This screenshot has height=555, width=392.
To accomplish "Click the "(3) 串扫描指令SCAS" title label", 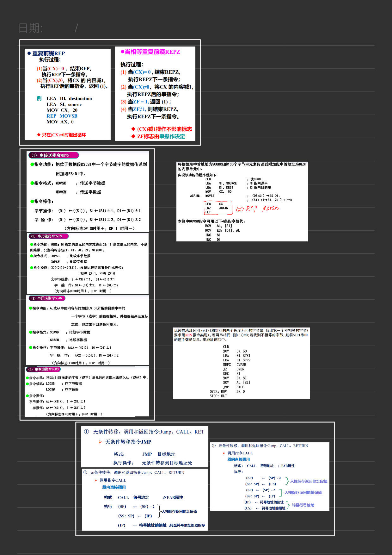I will click(47, 298).
